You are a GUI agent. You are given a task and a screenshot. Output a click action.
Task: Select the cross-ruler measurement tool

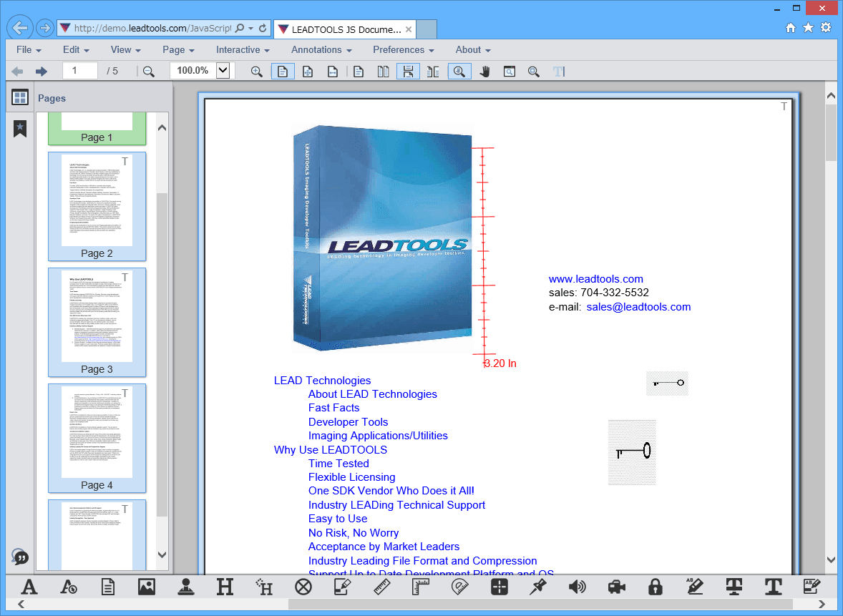pyautogui.click(x=420, y=587)
